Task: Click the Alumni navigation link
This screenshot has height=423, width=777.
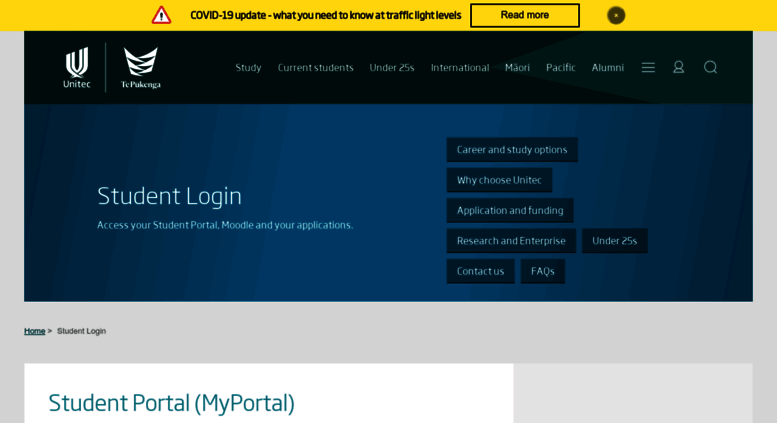Action: [607, 68]
